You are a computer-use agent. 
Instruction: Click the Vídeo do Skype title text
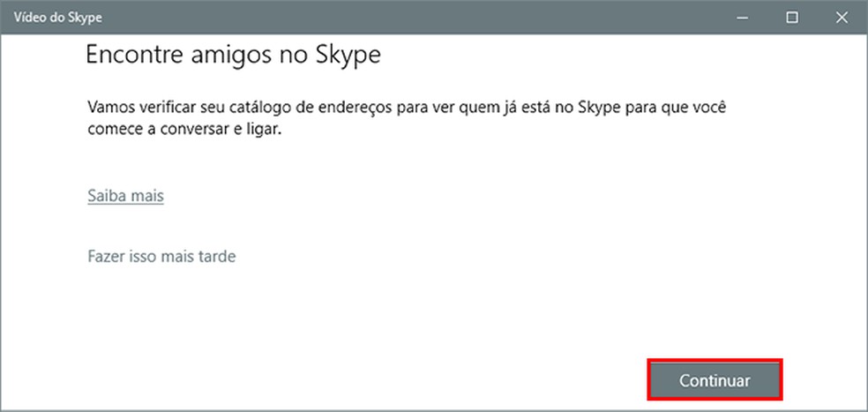pos(50,17)
